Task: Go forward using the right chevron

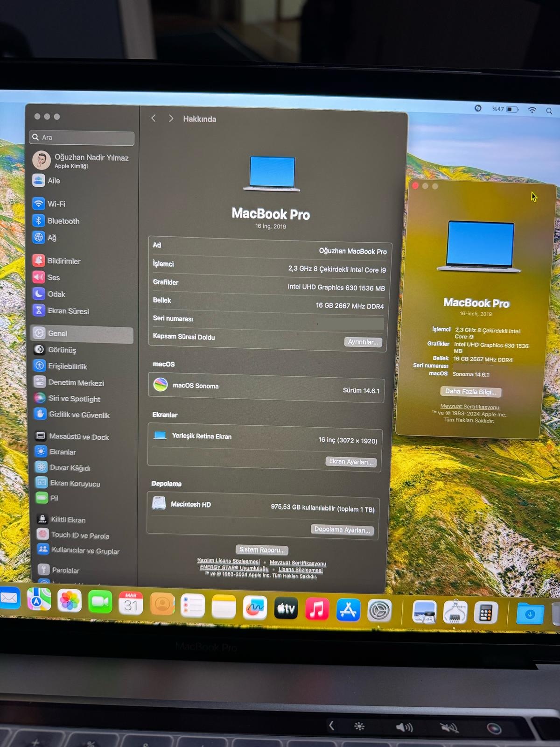Action: click(171, 119)
